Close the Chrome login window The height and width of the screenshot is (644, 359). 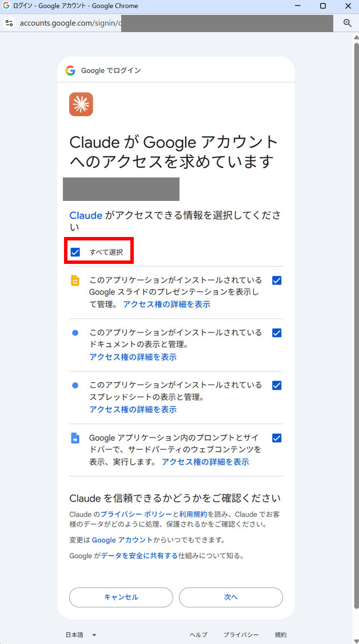[x=348, y=6]
